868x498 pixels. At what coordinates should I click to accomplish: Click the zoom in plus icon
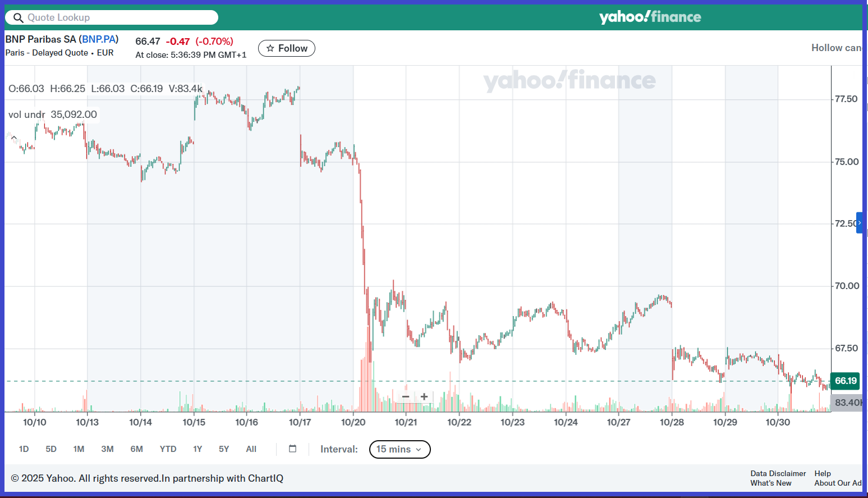click(x=424, y=397)
